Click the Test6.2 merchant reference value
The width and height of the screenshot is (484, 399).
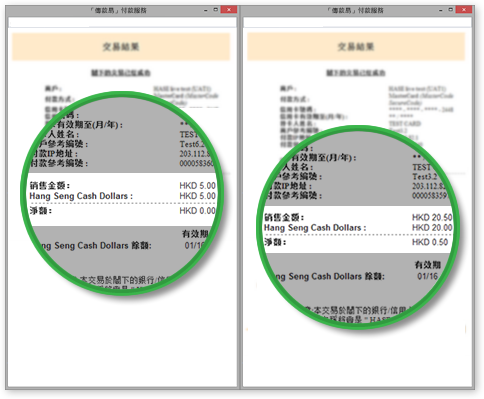(192, 144)
